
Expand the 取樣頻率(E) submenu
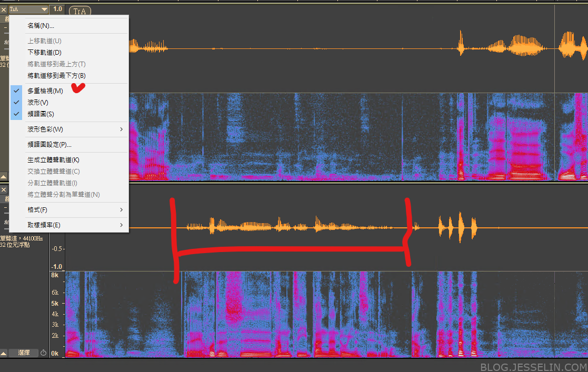(x=69, y=225)
